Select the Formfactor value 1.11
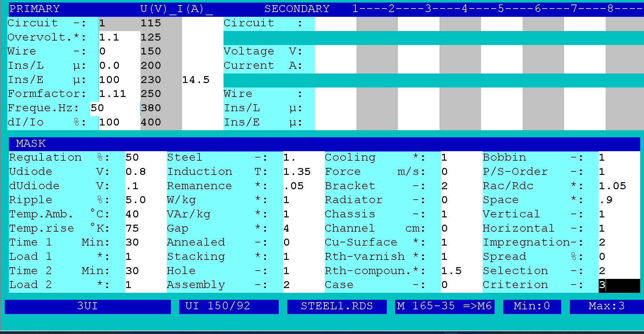 [119, 94]
